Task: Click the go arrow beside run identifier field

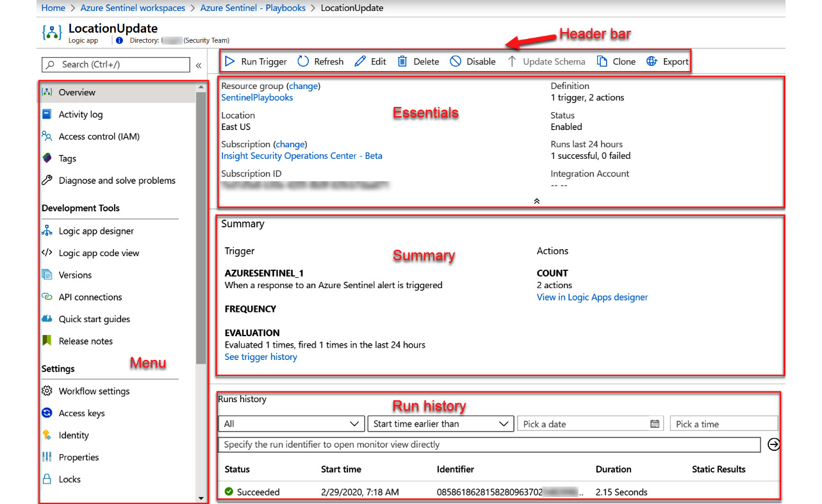Action: coord(773,444)
